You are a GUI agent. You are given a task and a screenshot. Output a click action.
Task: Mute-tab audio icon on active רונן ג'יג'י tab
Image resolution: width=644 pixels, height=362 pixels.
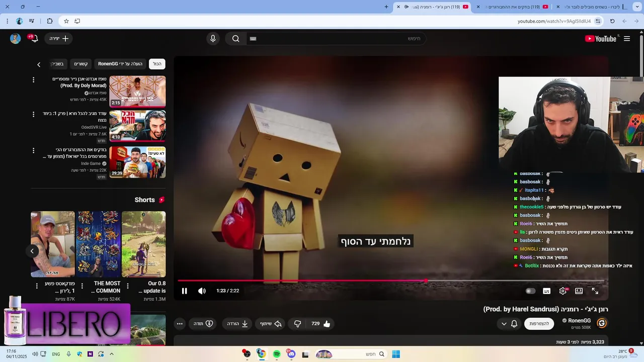click(x=407, y=7)
